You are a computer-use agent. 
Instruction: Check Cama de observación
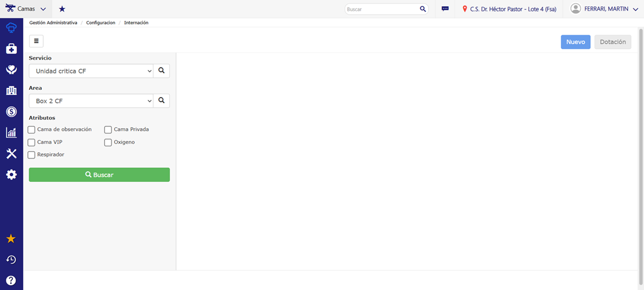(x=31, y=129)
